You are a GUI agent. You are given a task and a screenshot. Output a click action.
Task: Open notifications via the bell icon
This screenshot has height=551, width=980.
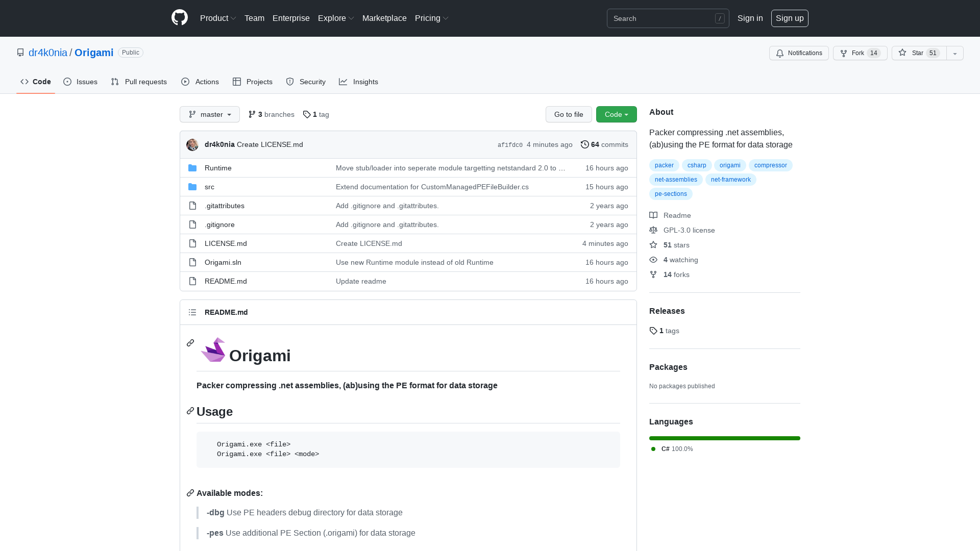pyautogui.click(x=780, y=53)
